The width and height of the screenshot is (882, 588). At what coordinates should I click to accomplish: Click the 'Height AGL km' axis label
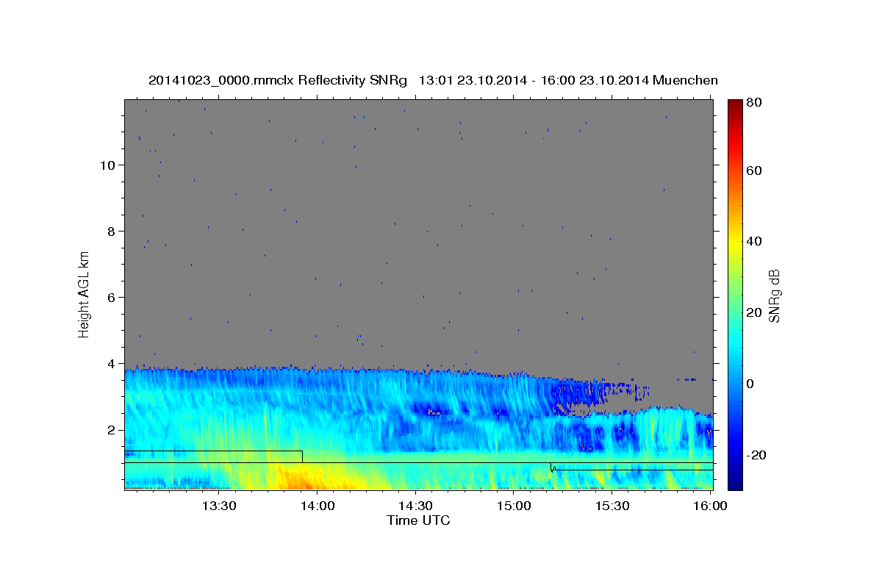(85, 294)
